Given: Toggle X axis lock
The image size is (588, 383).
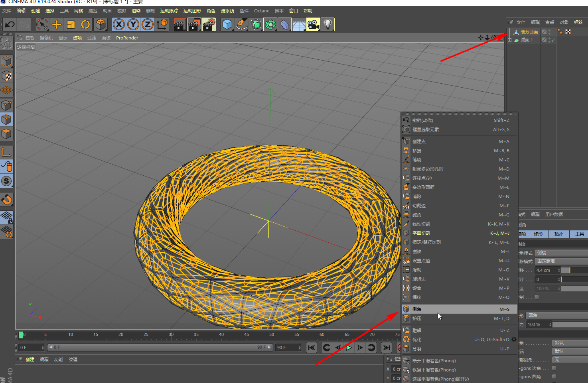Looking at the screenshot, I should (118, 24).
